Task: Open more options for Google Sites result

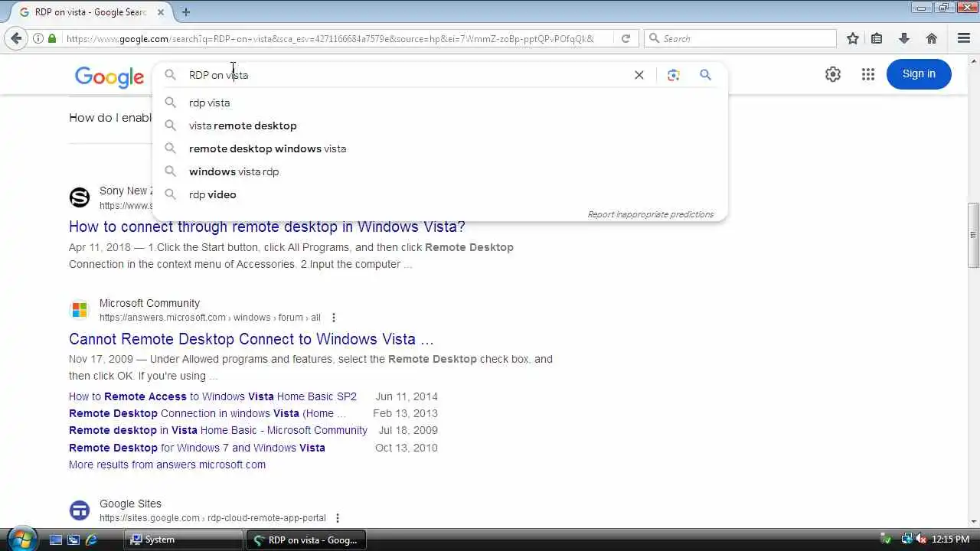Action: click(x=338, y=518)
